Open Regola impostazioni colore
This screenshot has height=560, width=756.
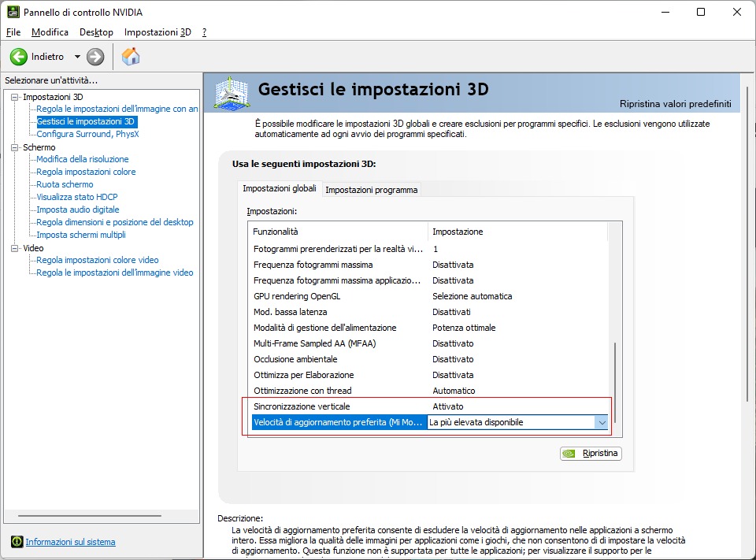pyautogui.click(x=86, y=172)
